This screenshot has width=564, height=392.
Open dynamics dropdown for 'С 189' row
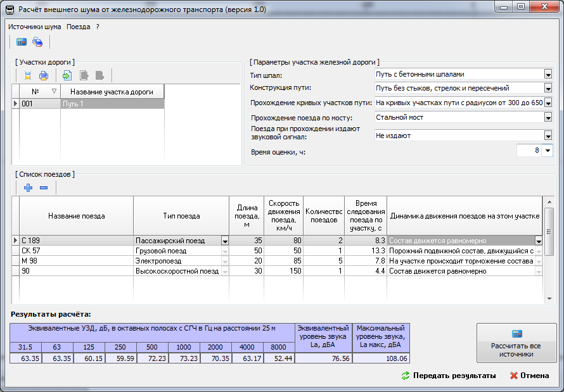coord(539,241)
